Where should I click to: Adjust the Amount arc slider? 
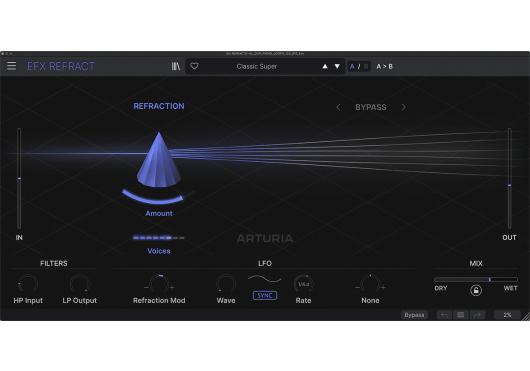pyautogui.click(x=158, y=197)
